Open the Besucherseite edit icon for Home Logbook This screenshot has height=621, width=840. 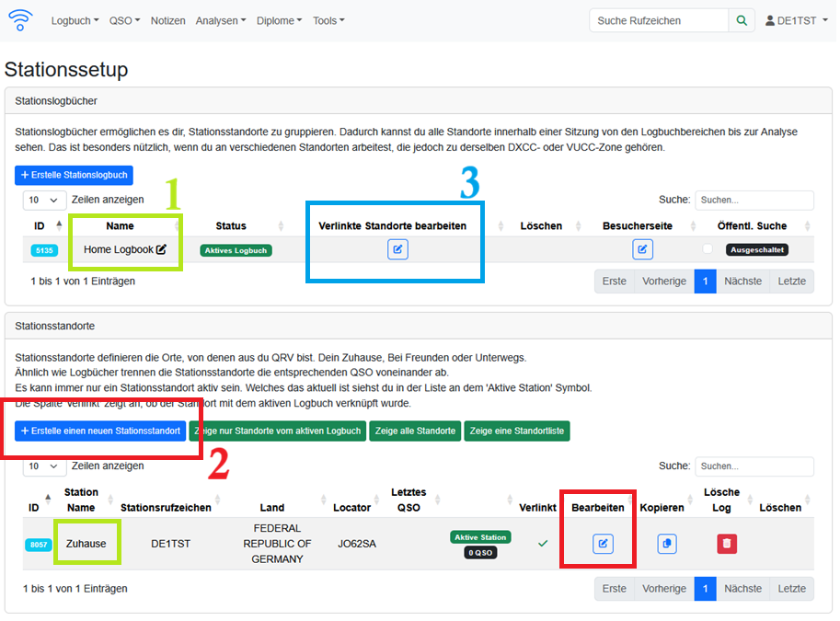point(642,249)
